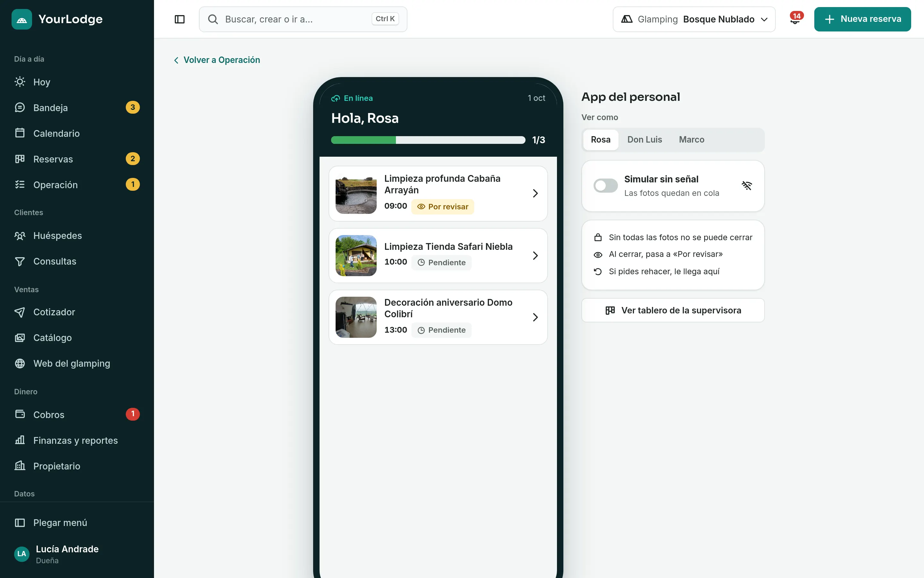
Task: Open Operación from the sidebar
Action: [x=77, y=184]
